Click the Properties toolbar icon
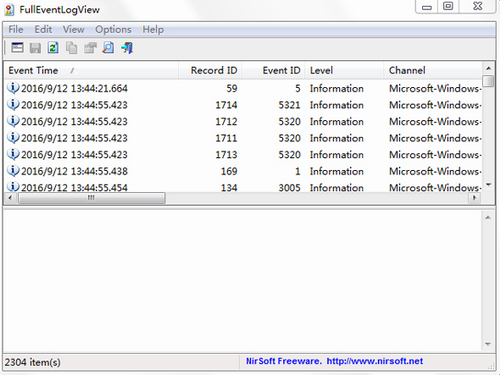 point(90,48)
